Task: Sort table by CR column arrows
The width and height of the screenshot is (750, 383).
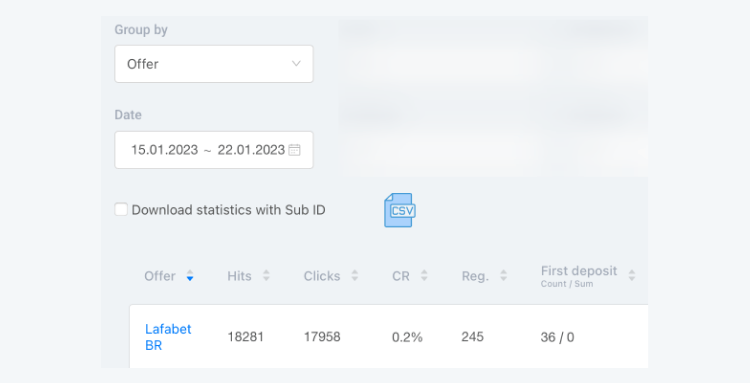Action: 424,275
